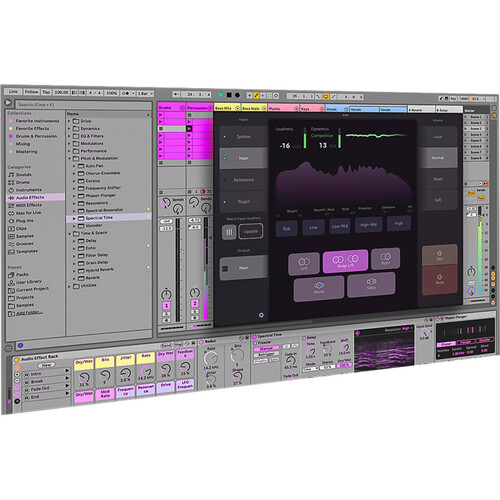Open the Plug-Ins category

click(x=21, y=221)
